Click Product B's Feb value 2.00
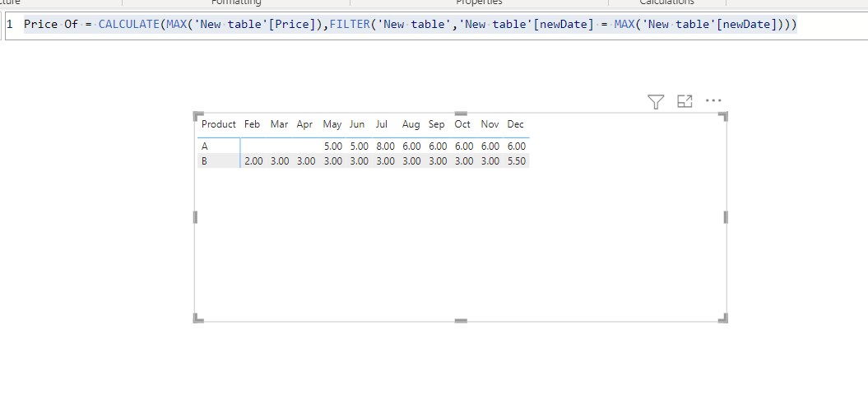The image size is (868, 409). click(x=253, y=161)
